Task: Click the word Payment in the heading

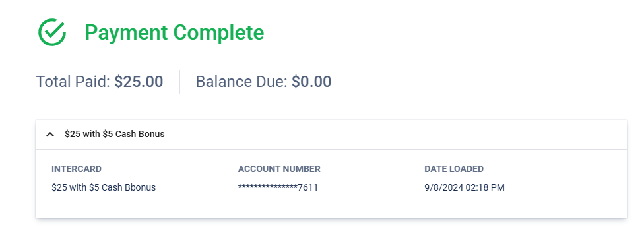Action: point(126,32)
